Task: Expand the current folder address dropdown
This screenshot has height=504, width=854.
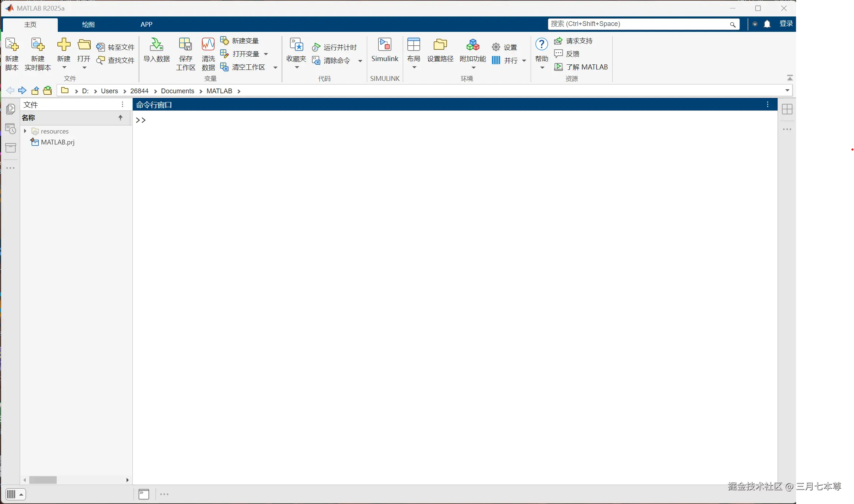Action: pos(787,91)
